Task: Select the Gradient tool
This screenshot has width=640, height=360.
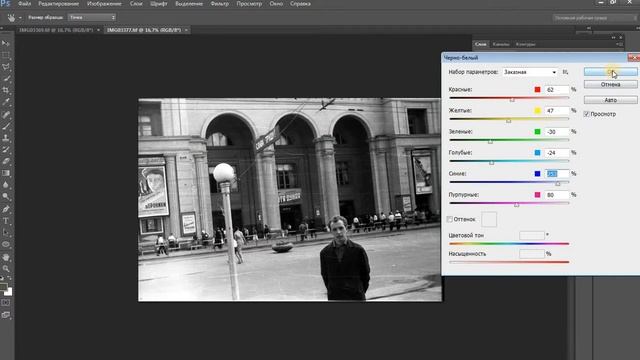Action: (6, 173)
